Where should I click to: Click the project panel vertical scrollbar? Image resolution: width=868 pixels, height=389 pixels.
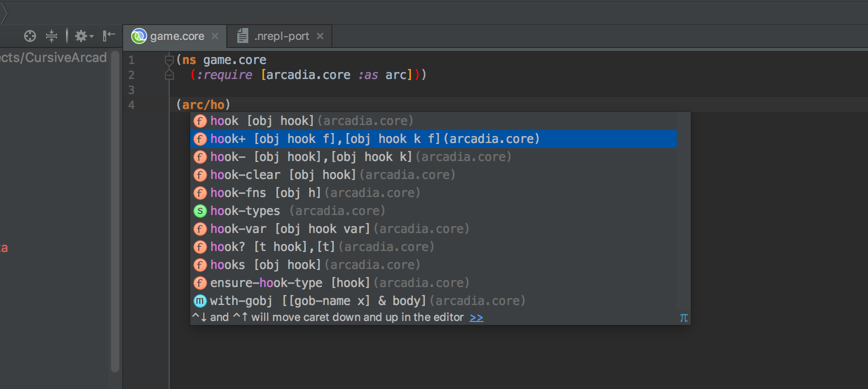pos(115,212)
